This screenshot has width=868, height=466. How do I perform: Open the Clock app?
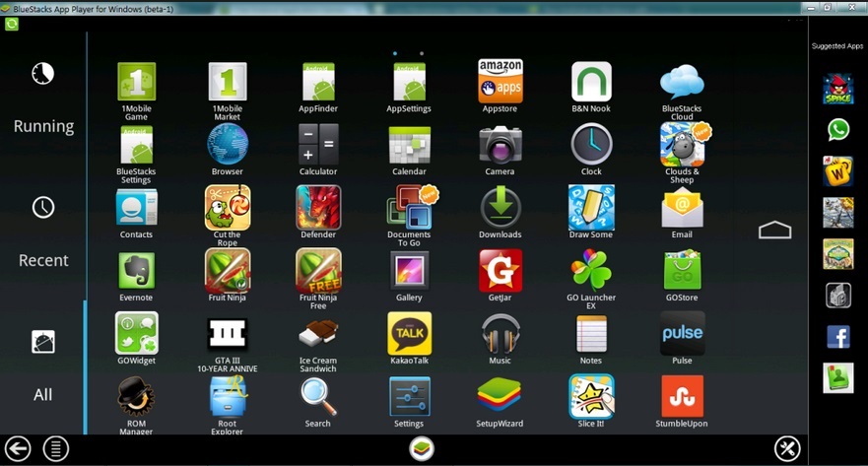click(x=591, y=145)
